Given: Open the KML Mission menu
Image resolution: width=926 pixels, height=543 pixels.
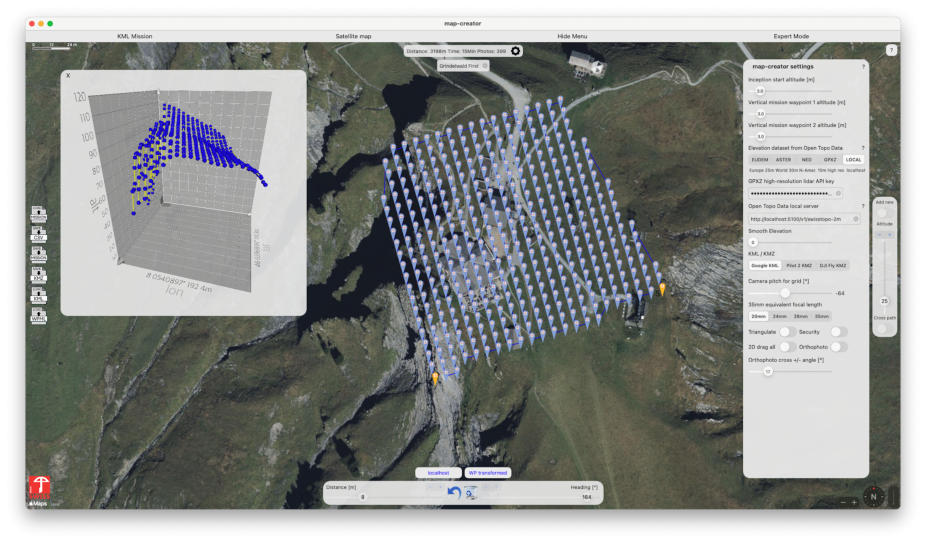Looking at the screenshot, I should pyautogui.click(x=135, y=36).
